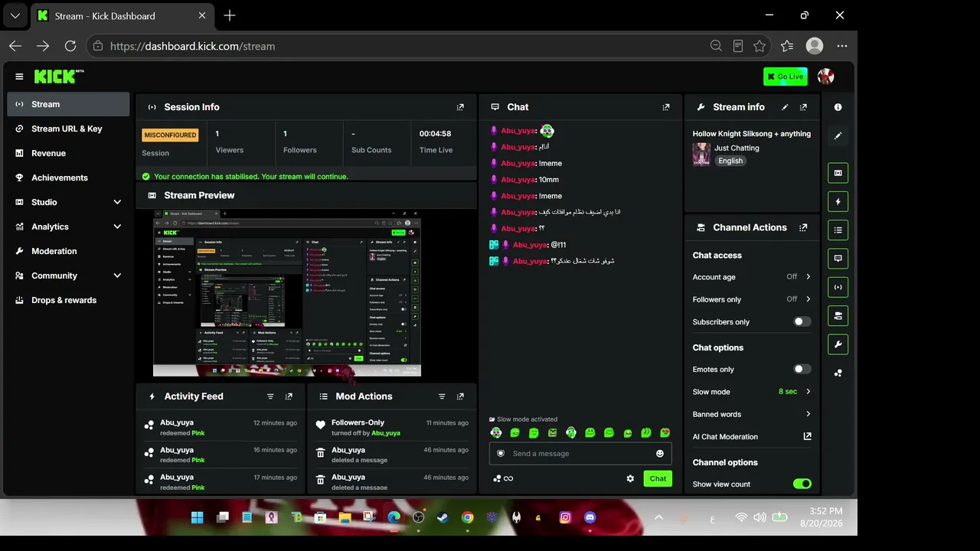Toggle Subscribers only chat
This screenshot has width=980, height=551.
[802, 321]
